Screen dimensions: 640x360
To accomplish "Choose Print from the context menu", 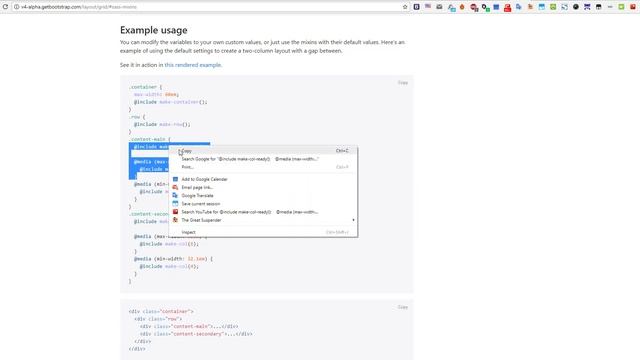I will click(263, 167).
